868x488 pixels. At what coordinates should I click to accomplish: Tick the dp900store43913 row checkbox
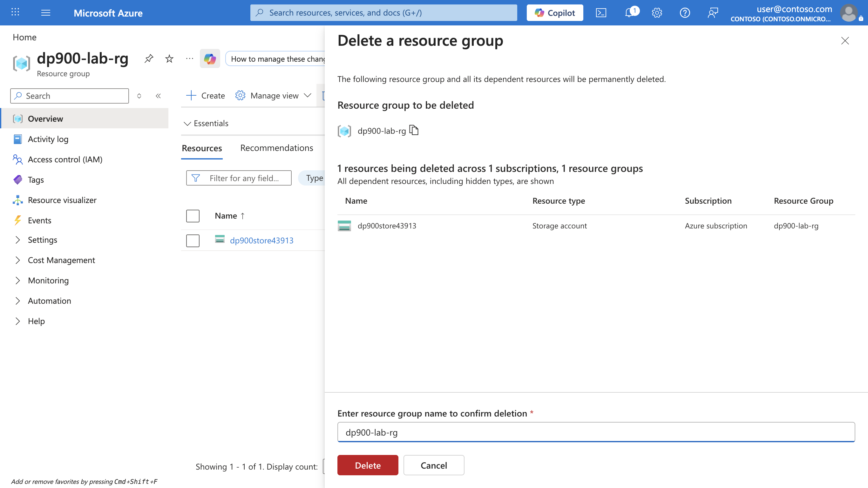[x=193, y=241]
